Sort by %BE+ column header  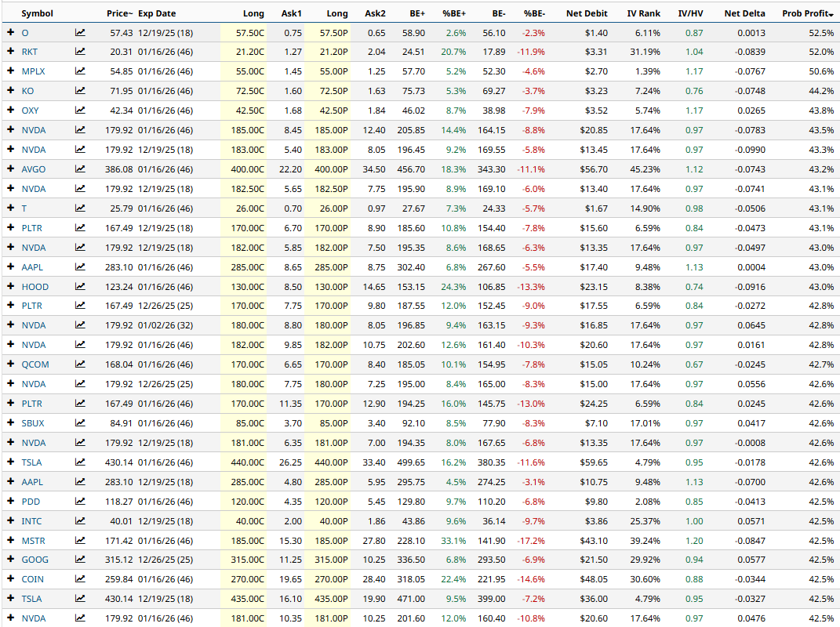click(454, 13)
